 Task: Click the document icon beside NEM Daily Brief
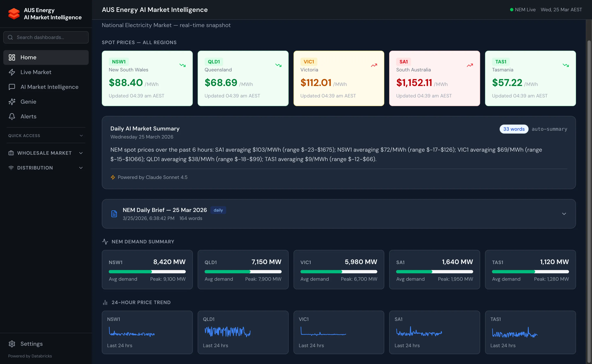click(114, 213)
